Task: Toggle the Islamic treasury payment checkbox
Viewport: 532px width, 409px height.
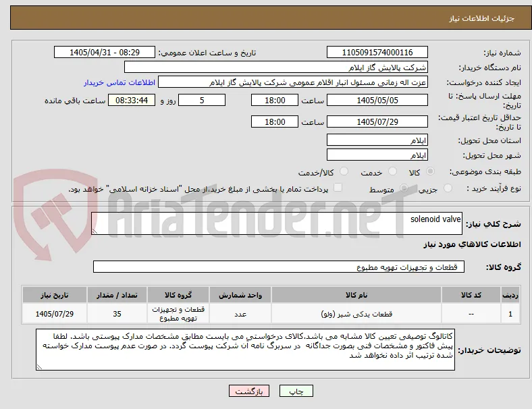Action: pyautogui.click(x=338, y=188)
